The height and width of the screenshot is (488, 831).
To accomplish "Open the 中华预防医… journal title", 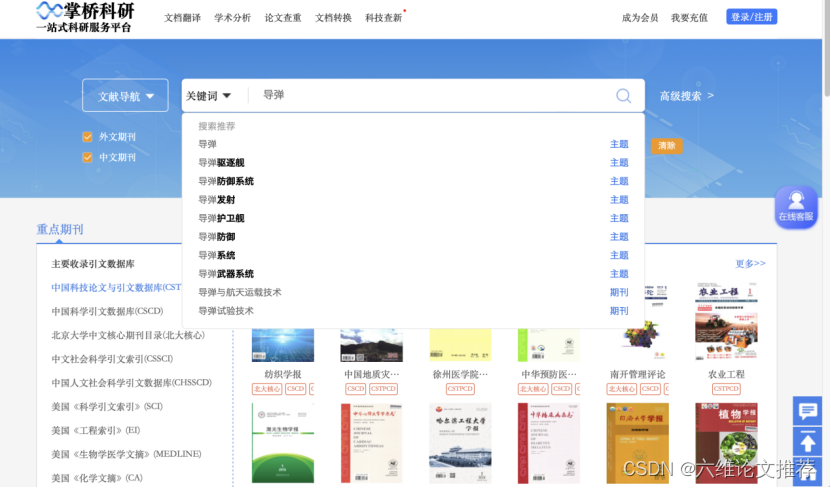I will [x=549, y=375].
